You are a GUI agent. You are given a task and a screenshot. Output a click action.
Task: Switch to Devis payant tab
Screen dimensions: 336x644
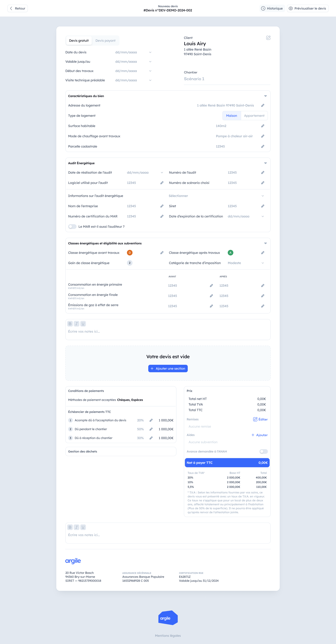[x=105, y=41]
